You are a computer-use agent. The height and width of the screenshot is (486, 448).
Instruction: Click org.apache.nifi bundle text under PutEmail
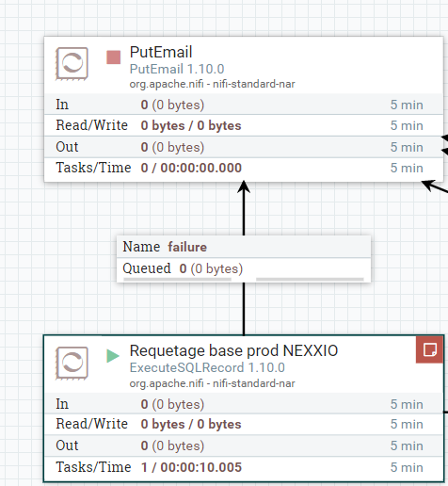coord(212,84)
